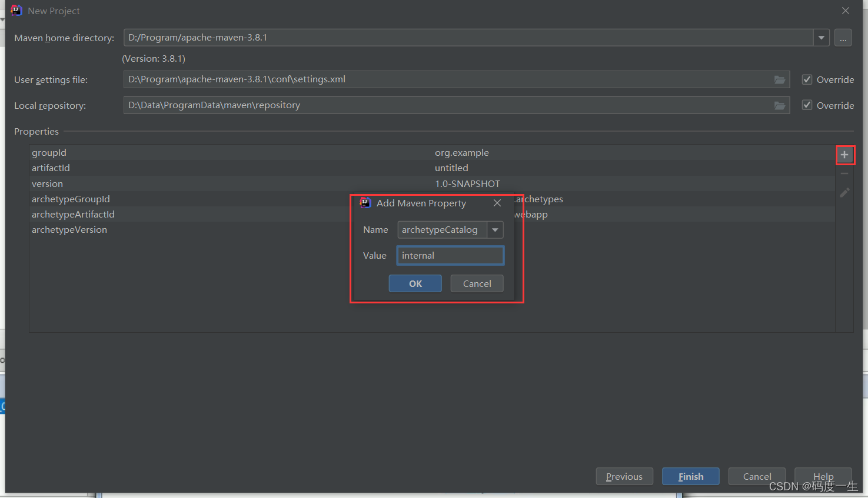Confirm Add Maven Property with OK
868x498 pixels.
click(415, 283)
